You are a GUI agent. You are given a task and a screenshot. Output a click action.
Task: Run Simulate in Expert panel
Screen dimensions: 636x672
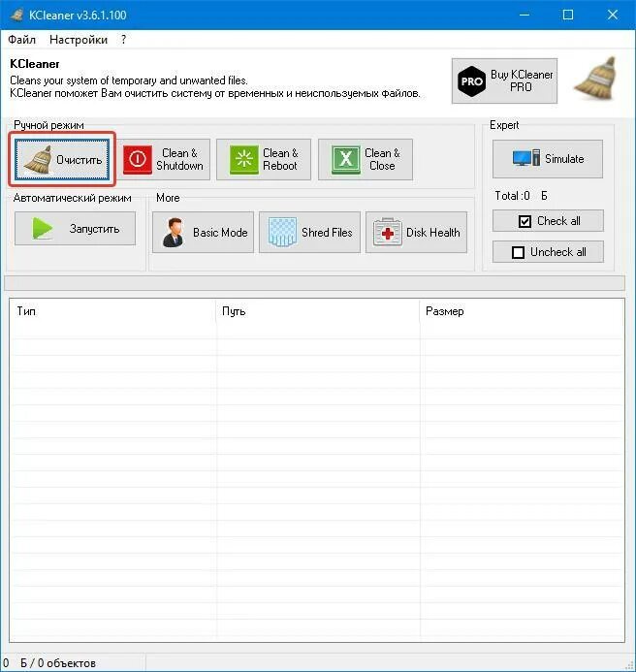(548, 159)
